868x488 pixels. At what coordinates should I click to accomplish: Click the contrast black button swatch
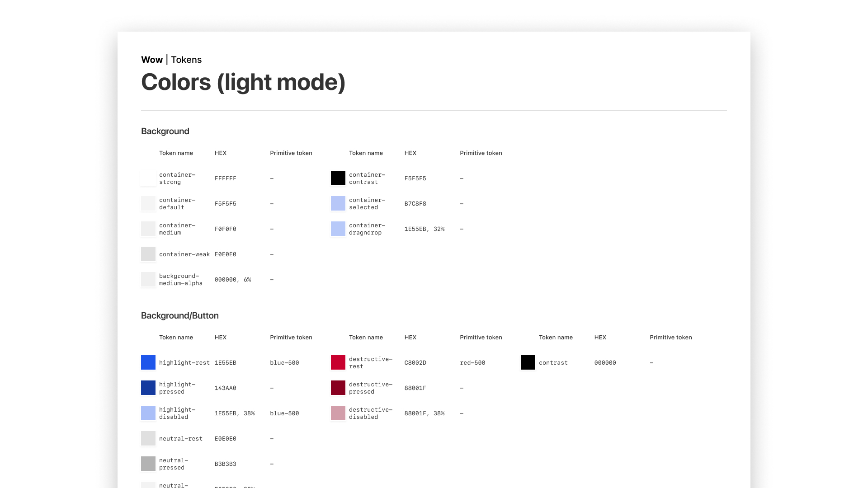point(528,362)
